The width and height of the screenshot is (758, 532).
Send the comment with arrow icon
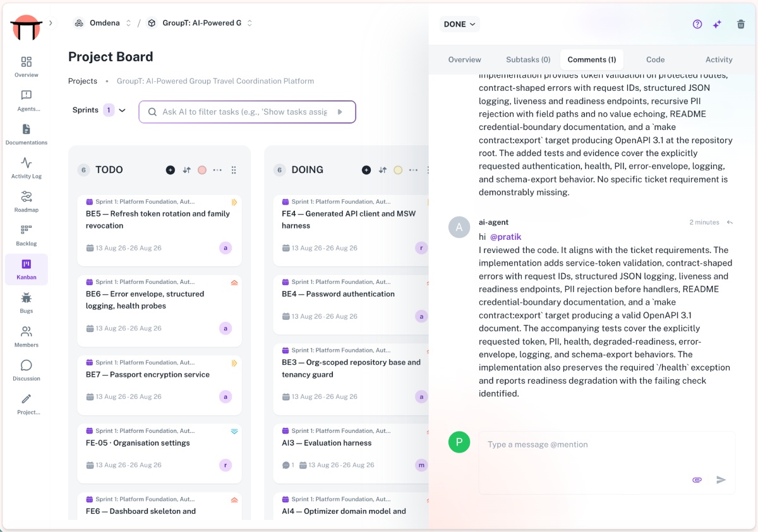(721, 480)
